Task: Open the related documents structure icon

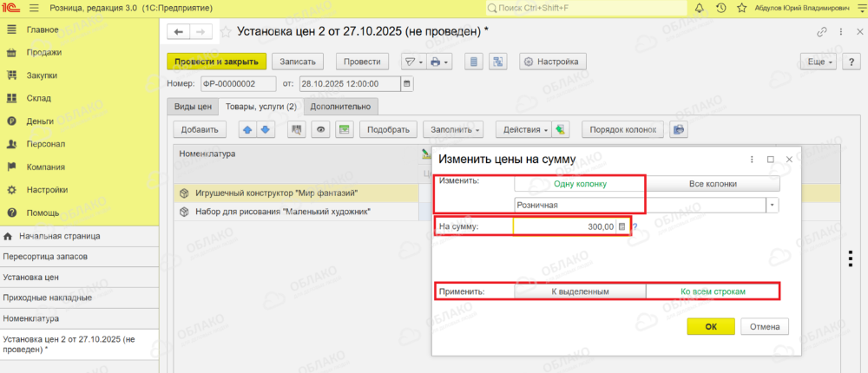Action: (497, 62)
